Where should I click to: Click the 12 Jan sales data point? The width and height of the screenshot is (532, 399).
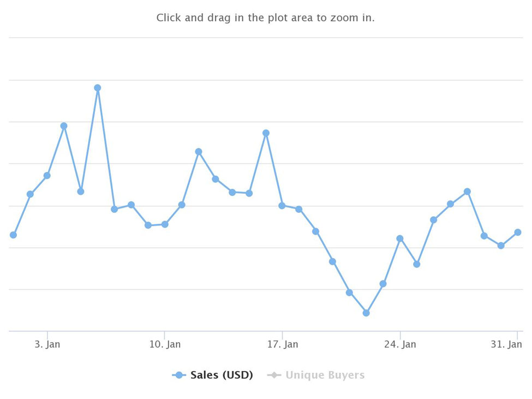[x=199, y=152]
